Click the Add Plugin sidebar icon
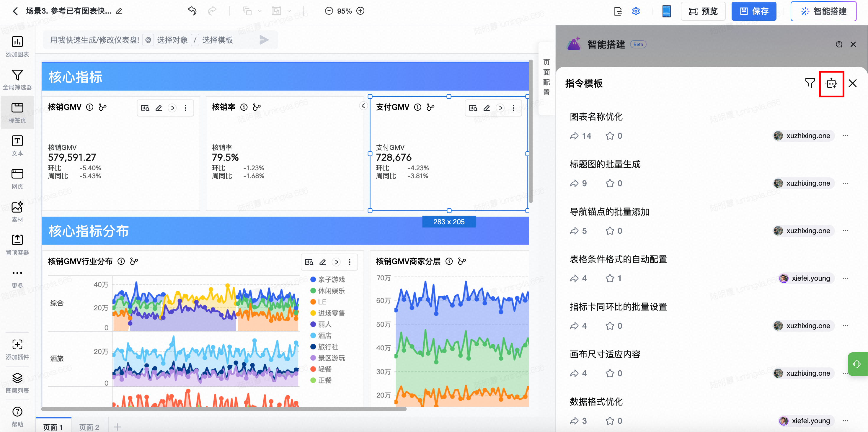This screenshot has height=432, width=868. point(17,349)
